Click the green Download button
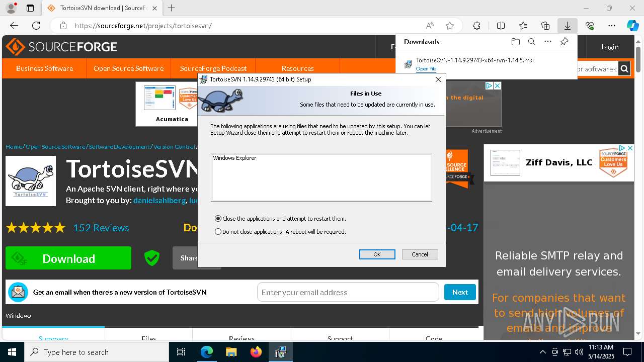The width and height of the screenshot is (644, 362). (x=68, y=258)
